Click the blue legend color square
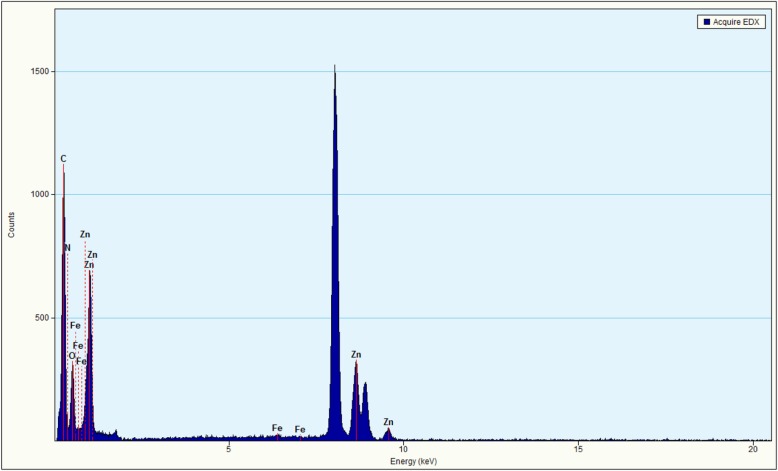The width and height of the screenshot is (778, 471). [x=707, y=21]
